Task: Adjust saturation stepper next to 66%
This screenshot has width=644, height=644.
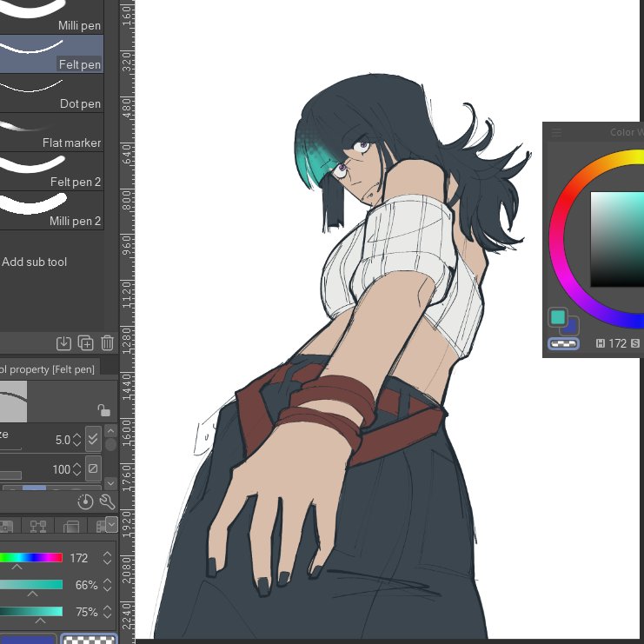Action: click(107, 585)
